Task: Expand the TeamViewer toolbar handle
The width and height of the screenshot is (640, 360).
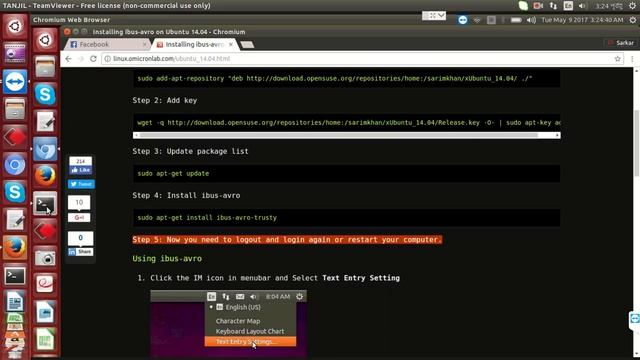Action: 434,16
